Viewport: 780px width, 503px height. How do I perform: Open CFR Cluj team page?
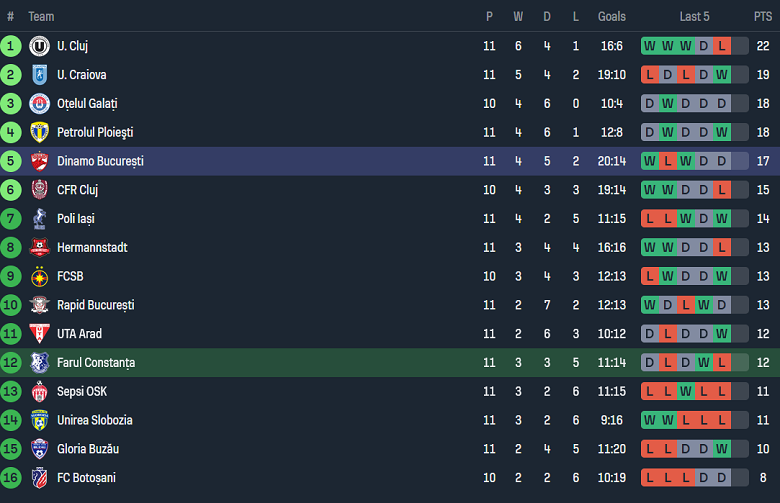[77, 190]
